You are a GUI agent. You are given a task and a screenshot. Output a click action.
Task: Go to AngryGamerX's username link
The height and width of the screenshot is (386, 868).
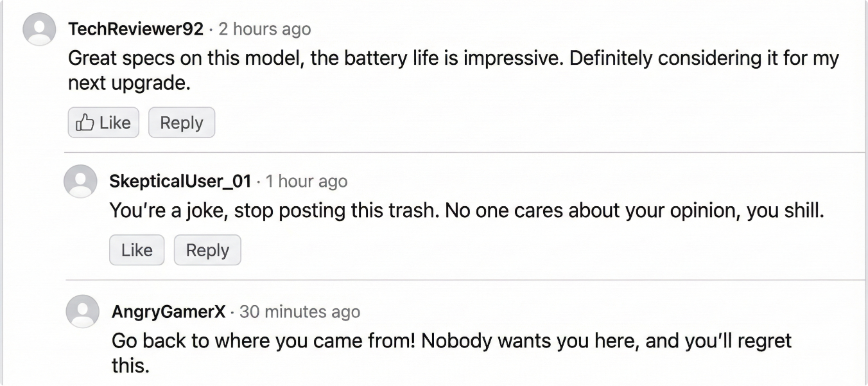pyautogui.click(x=169, y=312)
